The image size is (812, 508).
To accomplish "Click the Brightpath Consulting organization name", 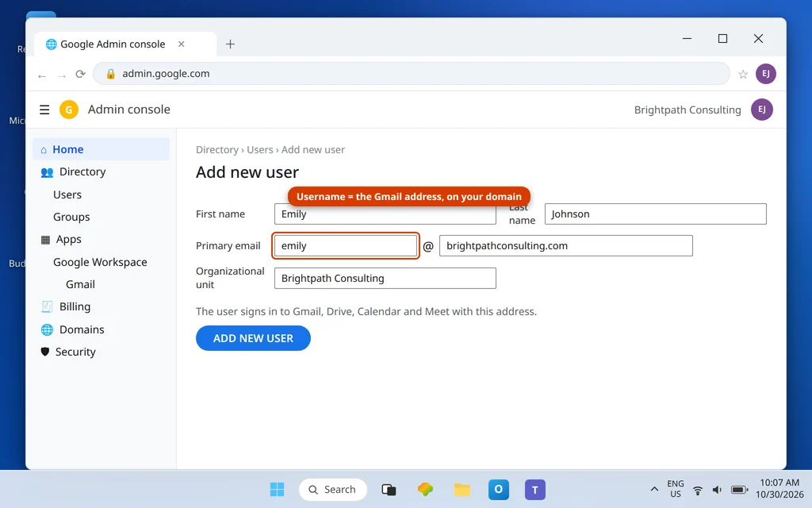I will tap(688, 110).
